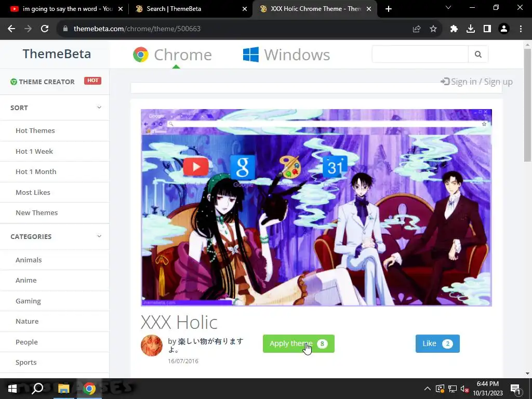
Task: Open File Explorer from taskbar
Action: [x=63, y=389]
